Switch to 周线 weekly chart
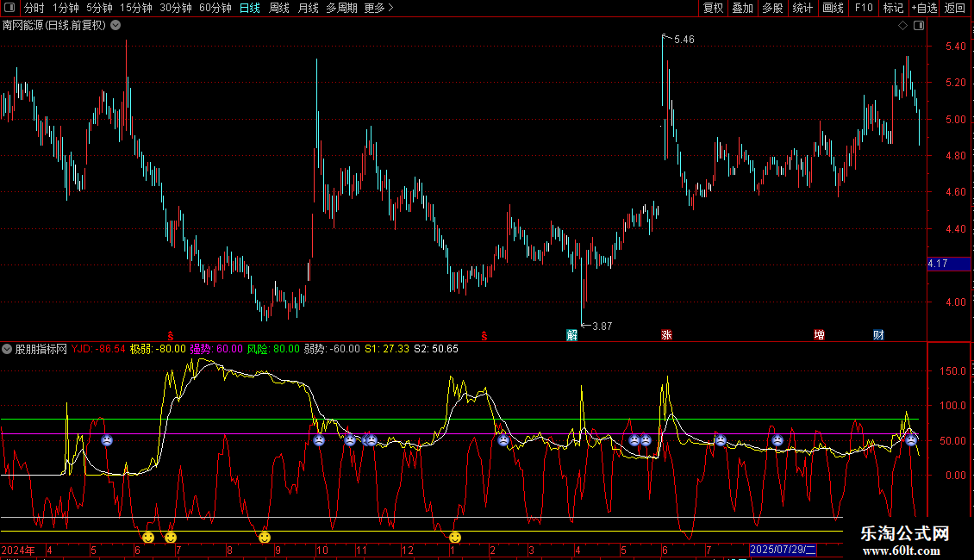The height and width of the screenshot is (560, 974). point(279,8)
